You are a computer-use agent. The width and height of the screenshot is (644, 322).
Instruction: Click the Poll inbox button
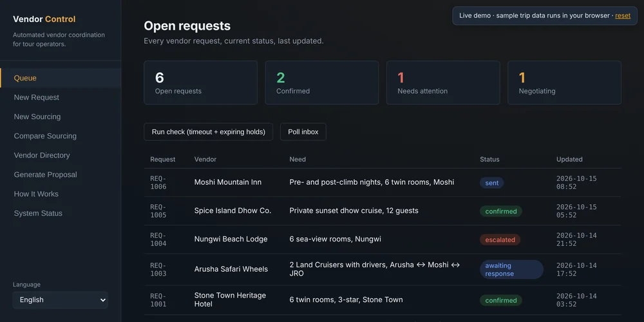point(303,132)
